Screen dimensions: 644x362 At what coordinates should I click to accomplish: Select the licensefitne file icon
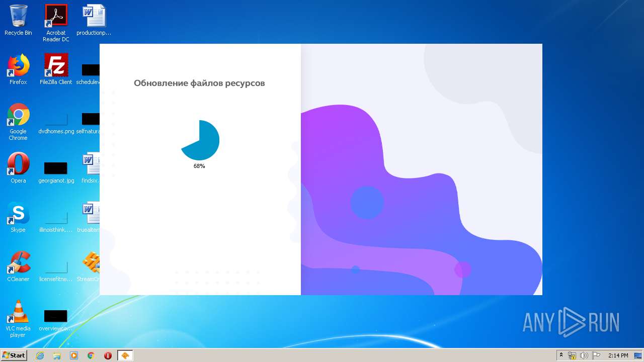56,271
